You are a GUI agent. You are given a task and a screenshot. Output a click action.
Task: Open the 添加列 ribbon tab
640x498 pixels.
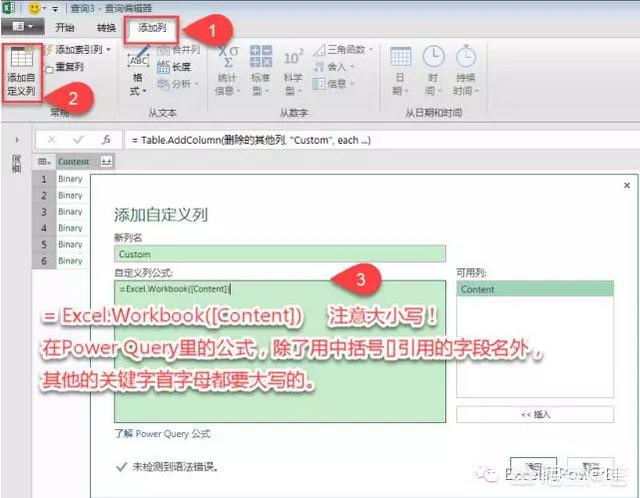tap(152, 28)
